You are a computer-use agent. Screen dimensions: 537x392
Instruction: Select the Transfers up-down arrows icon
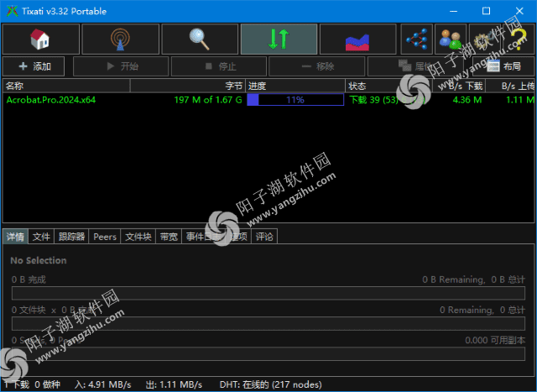point(279,39)
